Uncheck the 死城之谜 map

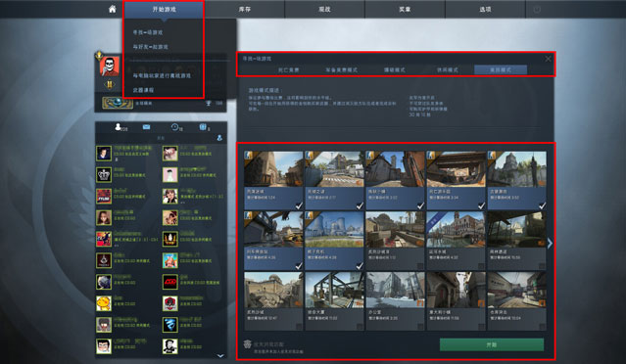(360, 205)
